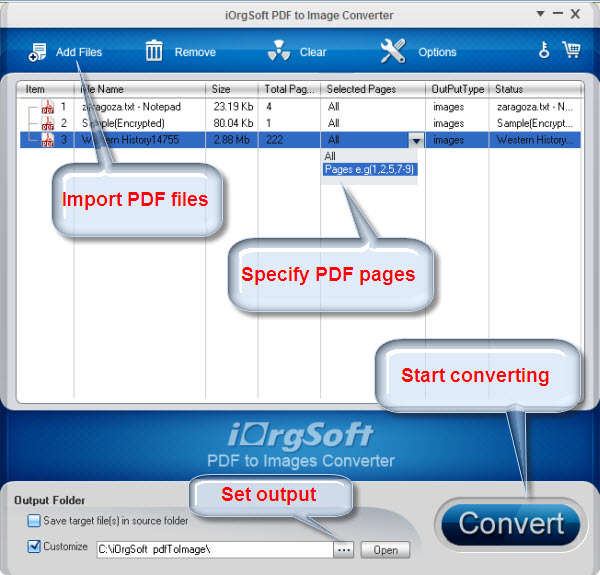Click the OutPutType column header

click(458, 89)
